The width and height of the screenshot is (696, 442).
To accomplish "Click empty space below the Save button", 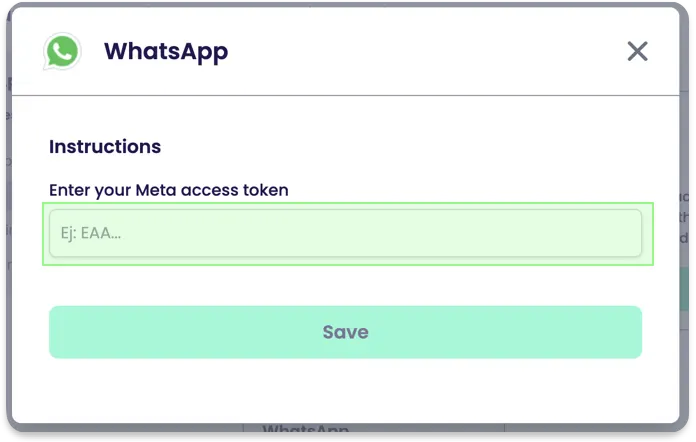I will (345, 390).
